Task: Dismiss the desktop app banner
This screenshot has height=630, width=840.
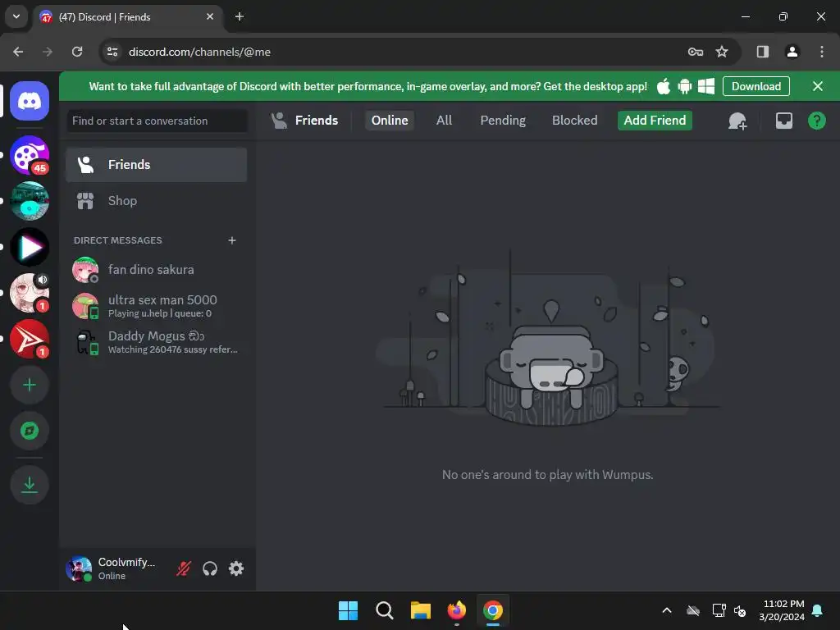Action: [818, 86]
